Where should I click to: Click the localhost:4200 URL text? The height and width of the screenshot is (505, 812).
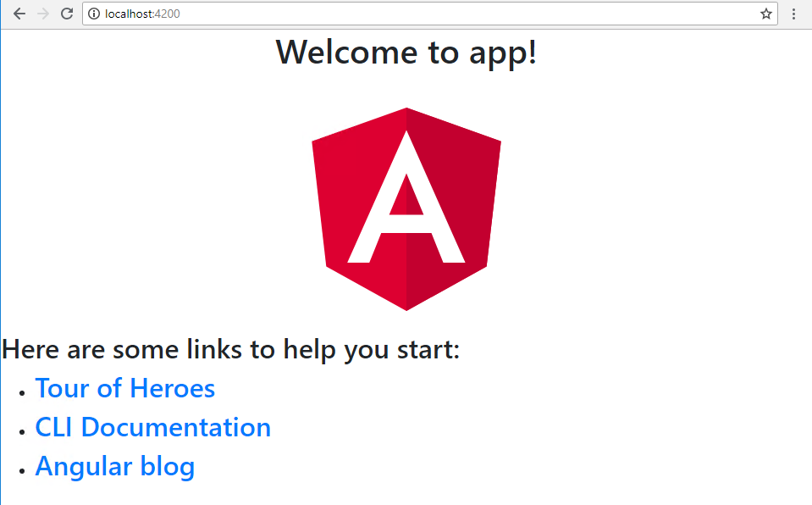pos(141,14)
